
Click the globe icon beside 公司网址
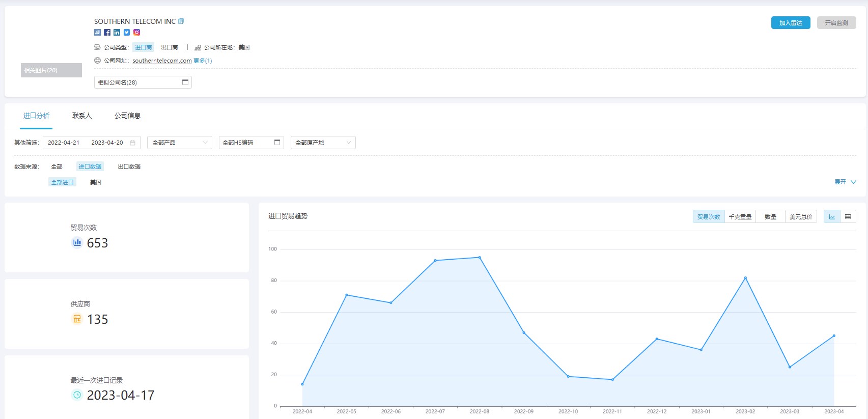(97, 60)
